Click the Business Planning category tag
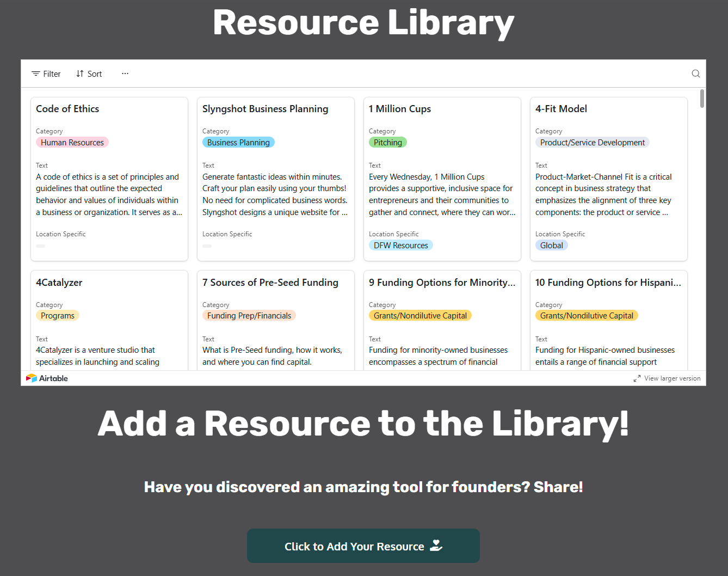This screenshot has height=576, width=728. pyautogui.click(x=238, y=143)
